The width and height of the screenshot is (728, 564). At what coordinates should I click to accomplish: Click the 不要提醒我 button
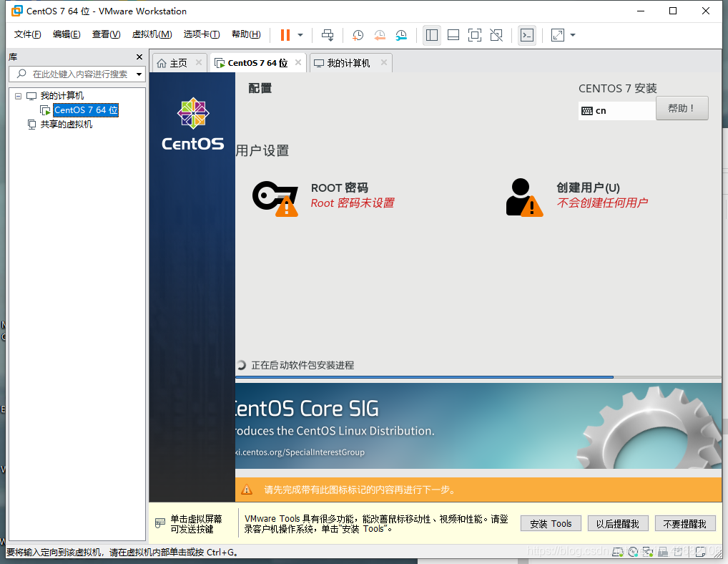tap(685, 524)
